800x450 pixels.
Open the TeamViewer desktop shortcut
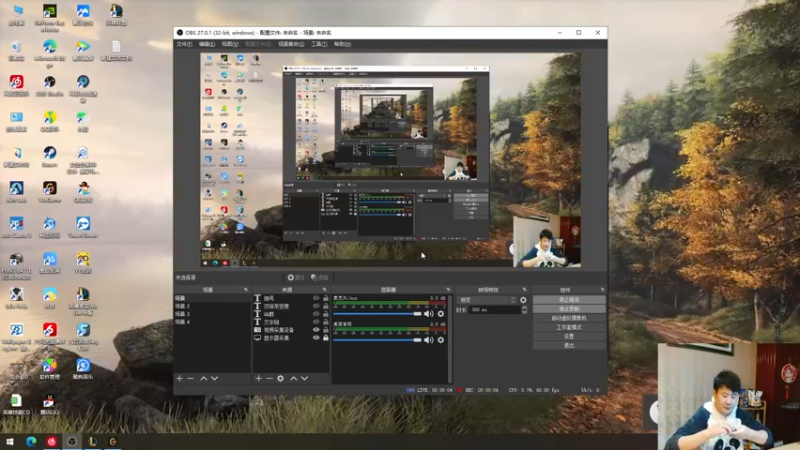pos(83,228)
